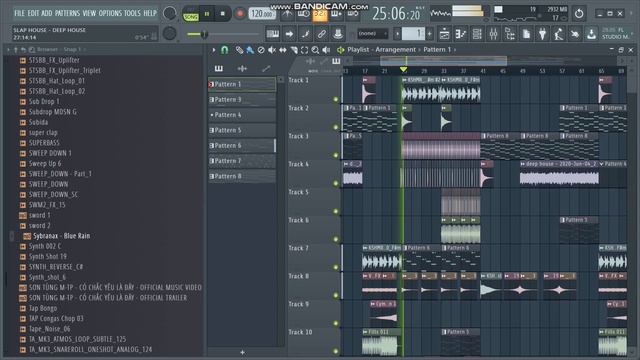640x360 pixels.
Task: Click the minus stepper beside pattern number
Action: click(x=397, y=34)
